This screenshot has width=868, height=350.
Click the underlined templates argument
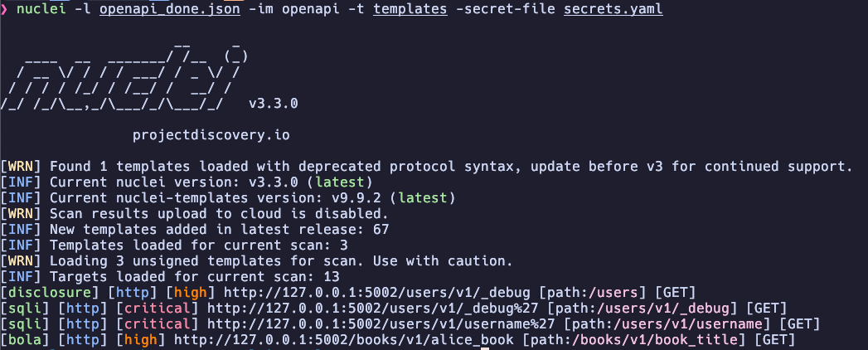pos(410,10)
